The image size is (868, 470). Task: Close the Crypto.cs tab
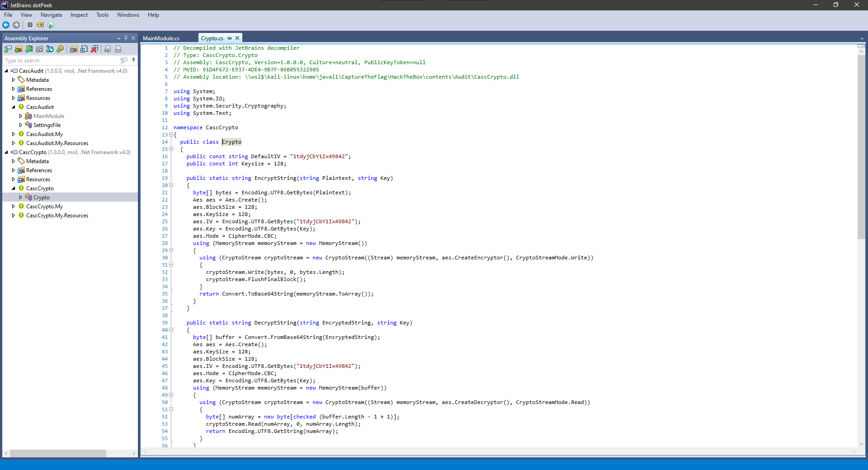(237, 38)
